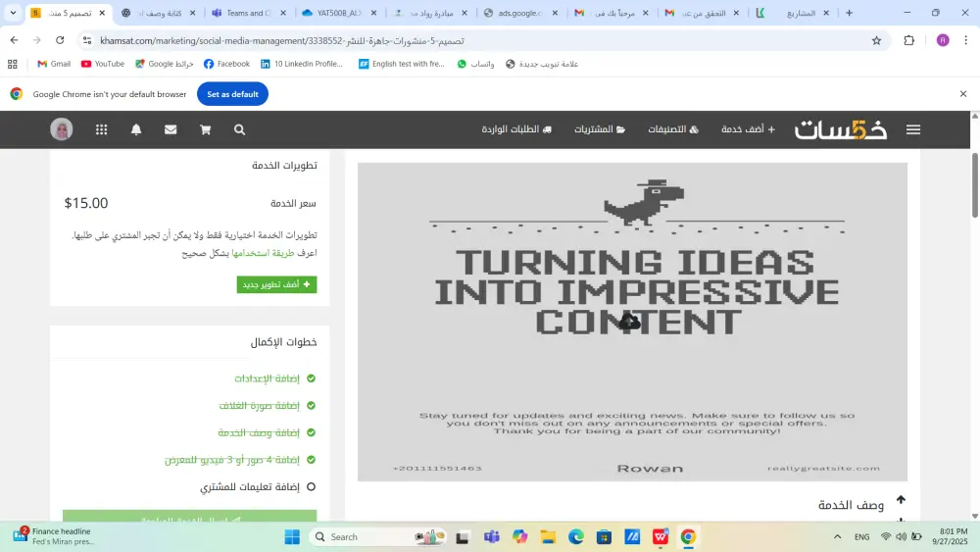Open the grid apps icon in header
Viewport: 980px width, 552px height.
[101, 129]
